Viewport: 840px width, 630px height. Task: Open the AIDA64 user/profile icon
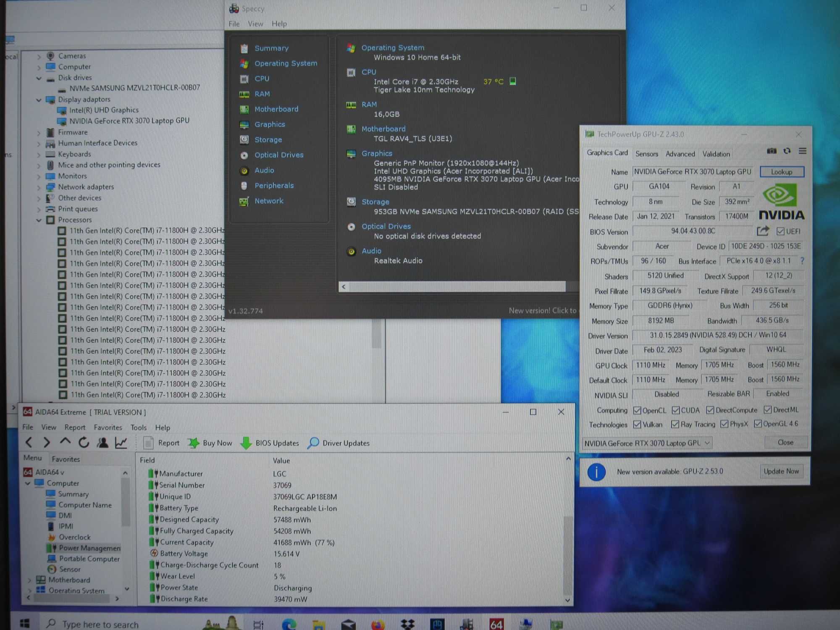pyautogui.click(x=102, y=443)
